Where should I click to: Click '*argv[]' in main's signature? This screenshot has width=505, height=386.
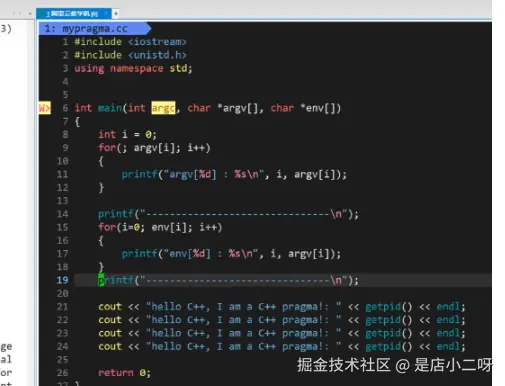(237, 108)
